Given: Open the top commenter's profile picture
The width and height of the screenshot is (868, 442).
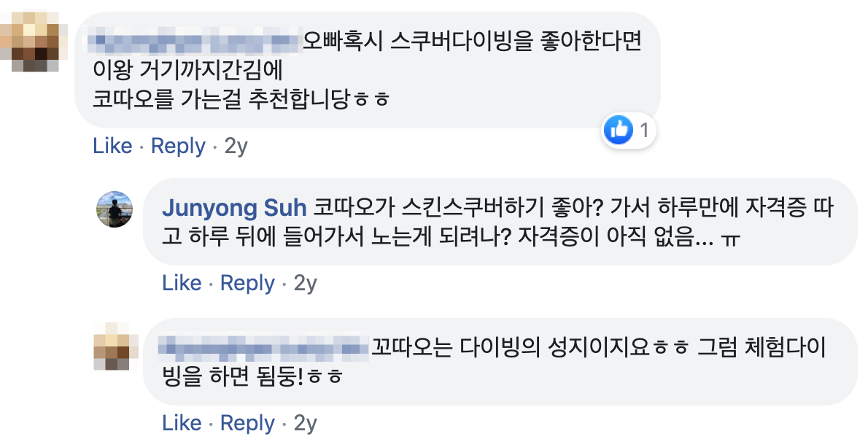Looking at the screenshot, I should coord(33,36).
